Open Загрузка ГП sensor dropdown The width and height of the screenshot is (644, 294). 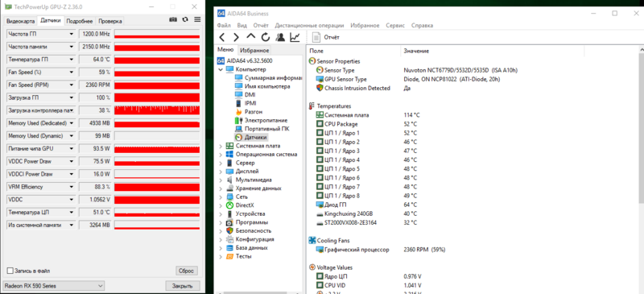click(72, 97)
